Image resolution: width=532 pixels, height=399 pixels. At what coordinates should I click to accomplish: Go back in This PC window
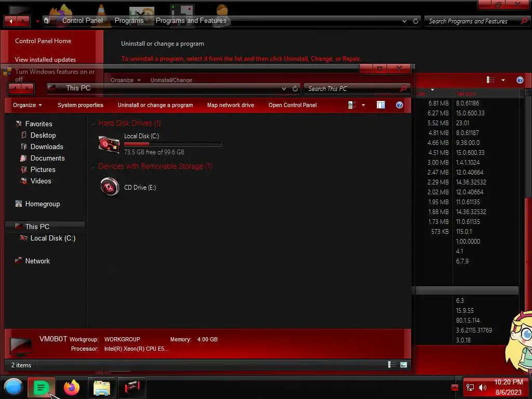pyautogui.click(x=14, y=89)
